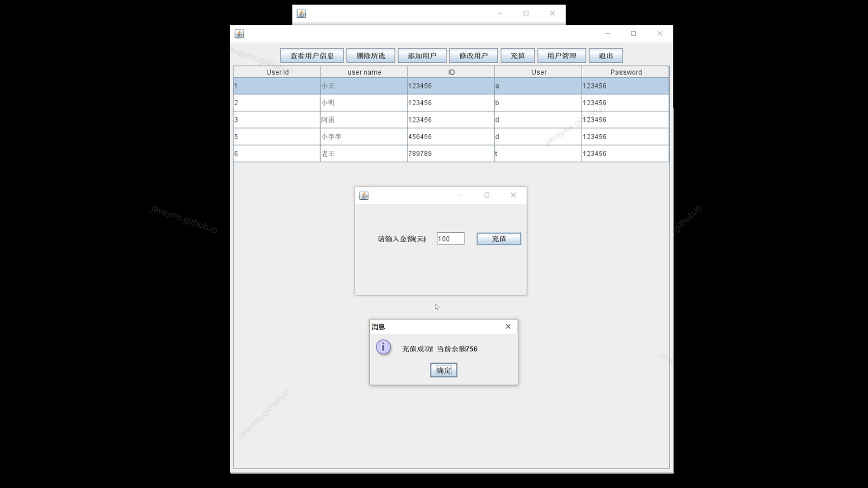Open 修改用户 to edit a user
The image size is (868, 488).
(x=473, y=55)
